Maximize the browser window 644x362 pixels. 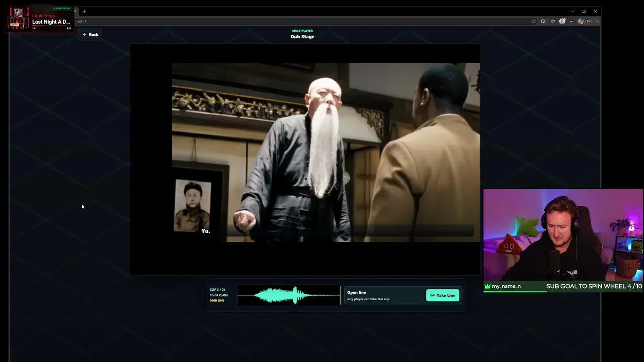pyautogui.click(x=584, y=11)
